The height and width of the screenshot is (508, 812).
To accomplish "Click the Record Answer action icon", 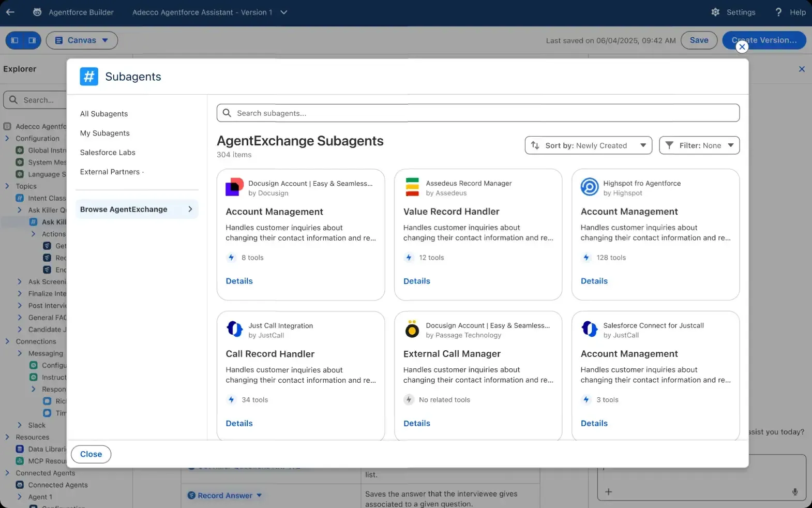I will pos(191,496).
